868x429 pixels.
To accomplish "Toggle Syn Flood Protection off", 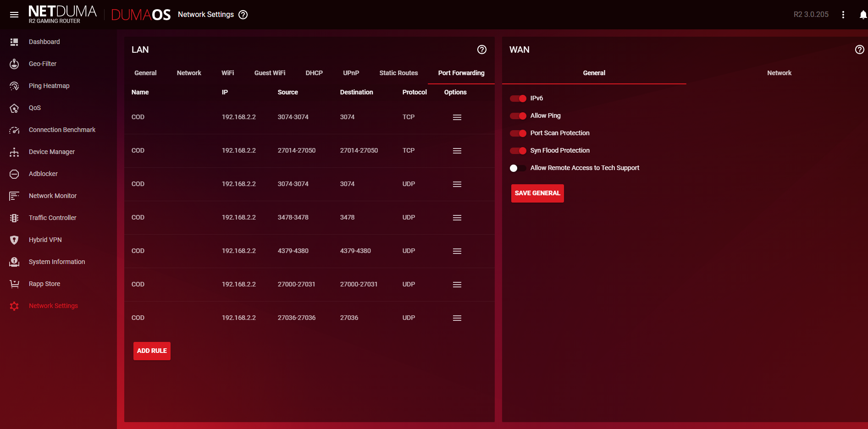I will 518,151.
